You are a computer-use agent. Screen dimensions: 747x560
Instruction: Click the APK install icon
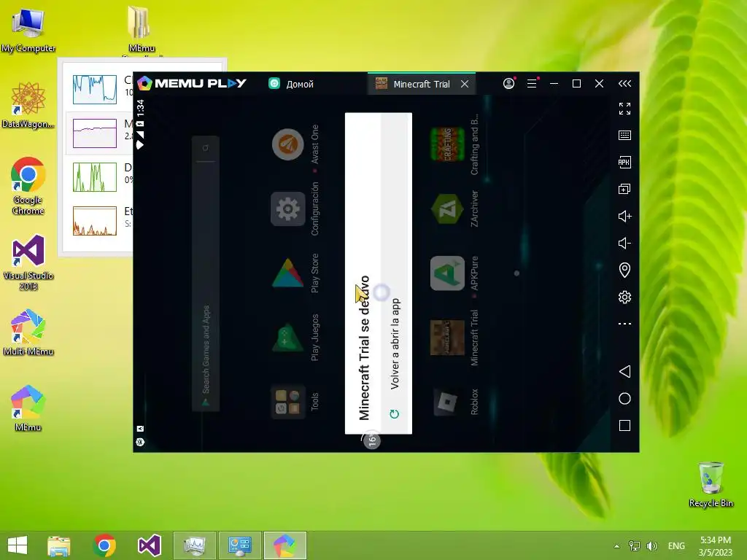[x=624, y=162]
